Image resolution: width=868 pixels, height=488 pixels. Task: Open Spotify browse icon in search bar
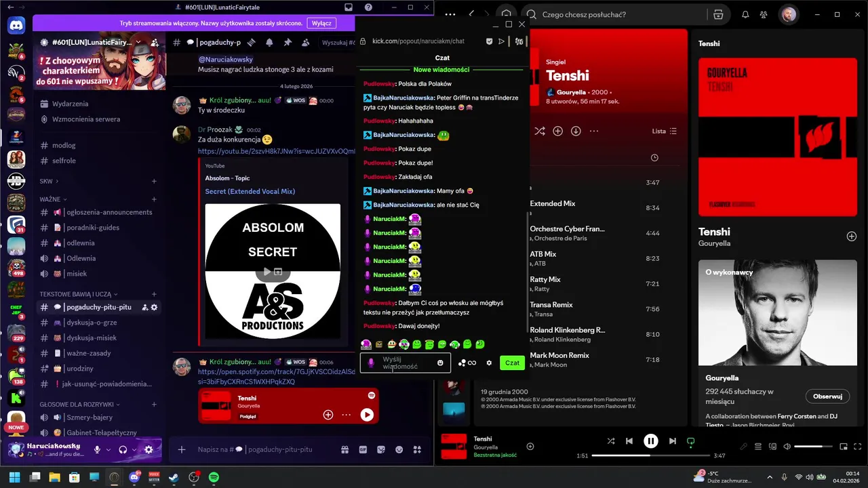718,14
